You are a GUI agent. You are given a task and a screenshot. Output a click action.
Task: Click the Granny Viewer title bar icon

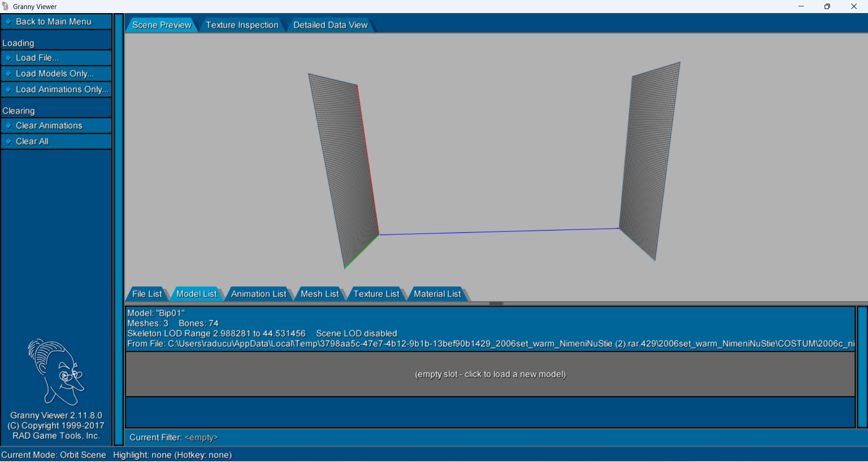point(5,6)
